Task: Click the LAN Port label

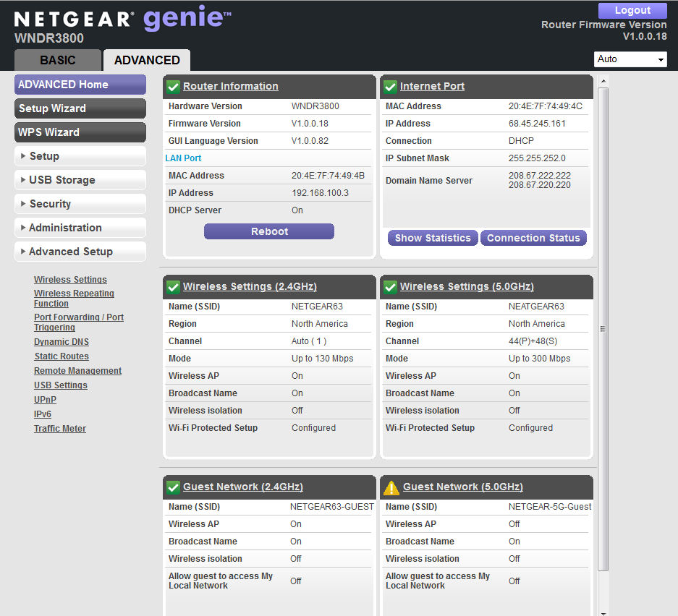Action: pyautogui.click(x=183, y=158)
